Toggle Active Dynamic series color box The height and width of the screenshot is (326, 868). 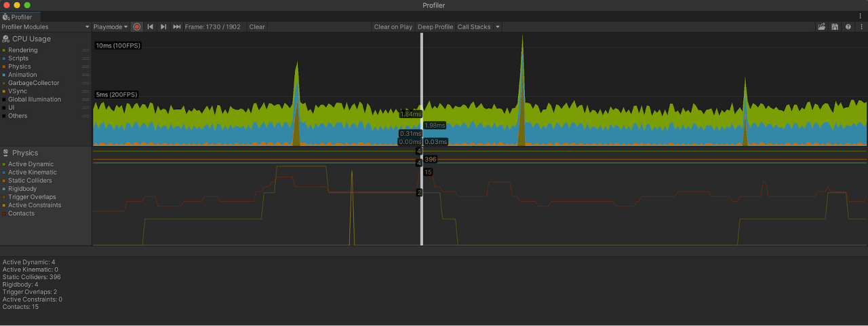tap(4, 164)
